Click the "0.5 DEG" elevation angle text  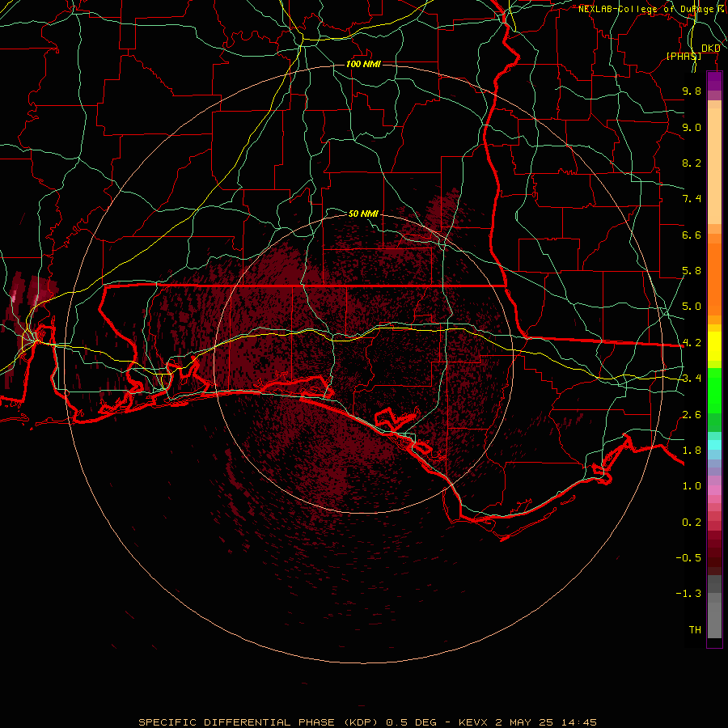(x=411, y=722)
